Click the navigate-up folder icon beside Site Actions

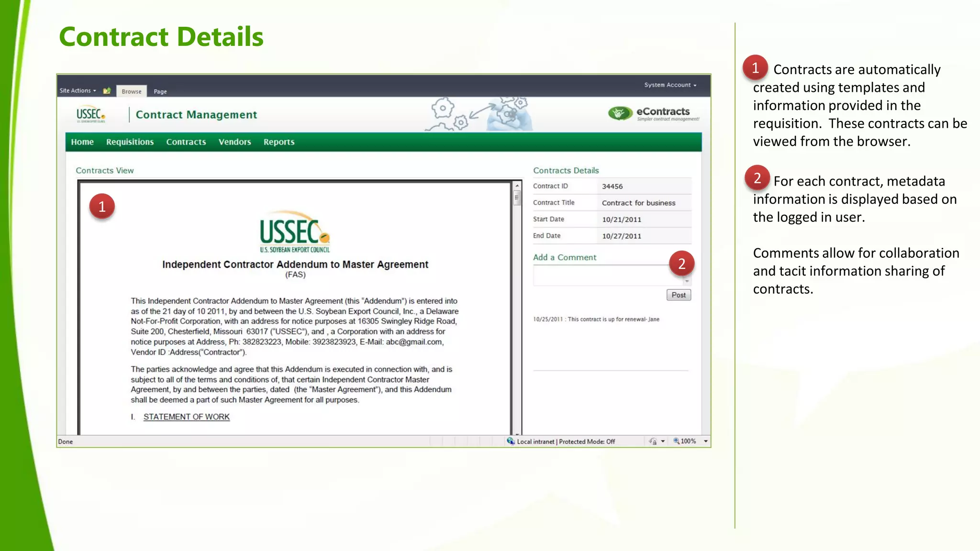coord(107,90)
